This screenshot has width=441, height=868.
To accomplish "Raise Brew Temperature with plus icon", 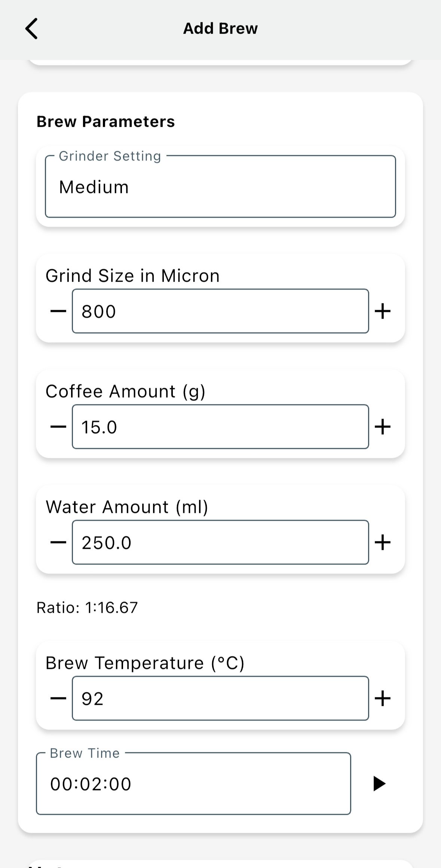I will point(383,699).
